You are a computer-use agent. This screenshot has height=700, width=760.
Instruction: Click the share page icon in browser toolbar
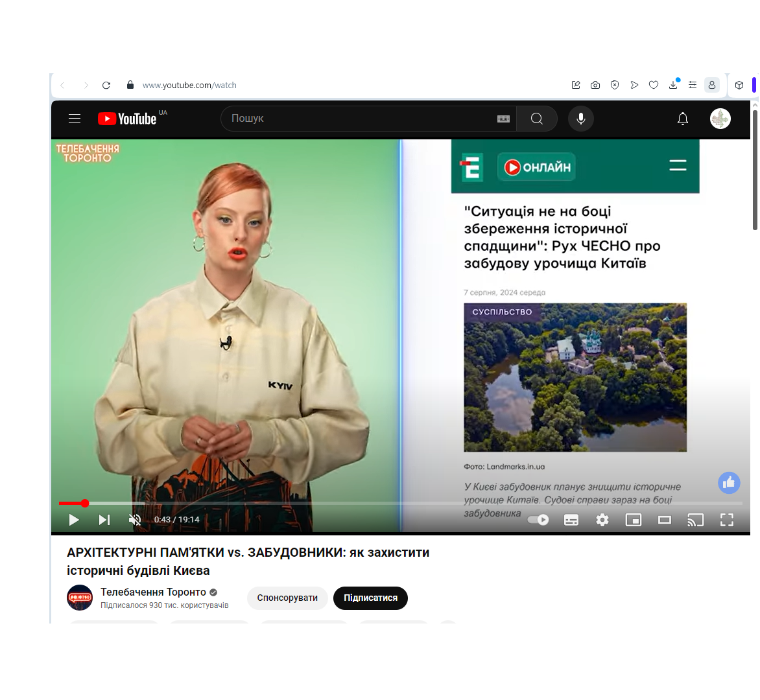pyautogui.click(x=576, y=86)
